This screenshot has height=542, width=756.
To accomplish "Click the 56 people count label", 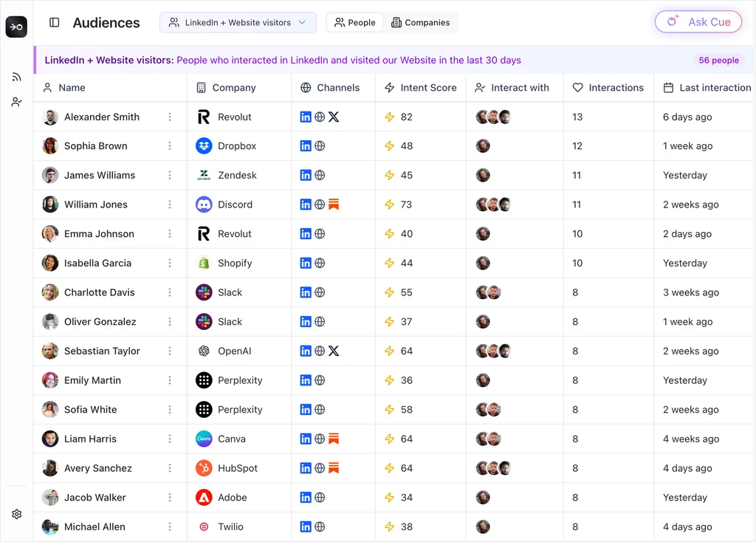I will pos(718,60).
